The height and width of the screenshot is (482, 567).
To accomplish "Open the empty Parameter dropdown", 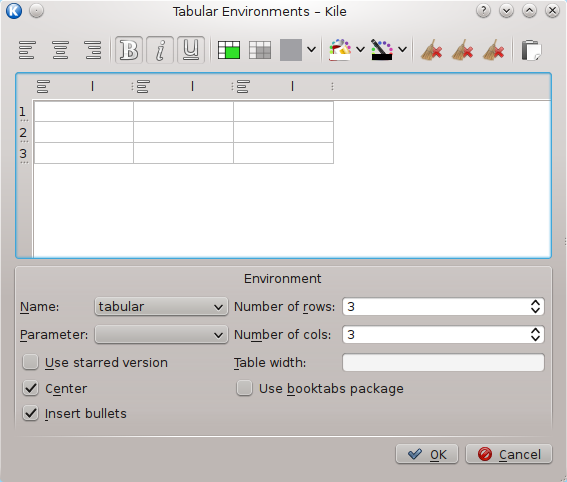I will tap(161, 334).
